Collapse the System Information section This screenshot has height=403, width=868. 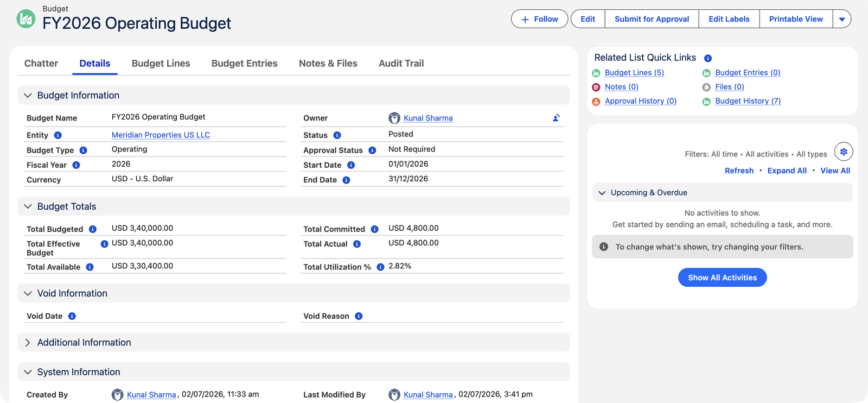28,372
